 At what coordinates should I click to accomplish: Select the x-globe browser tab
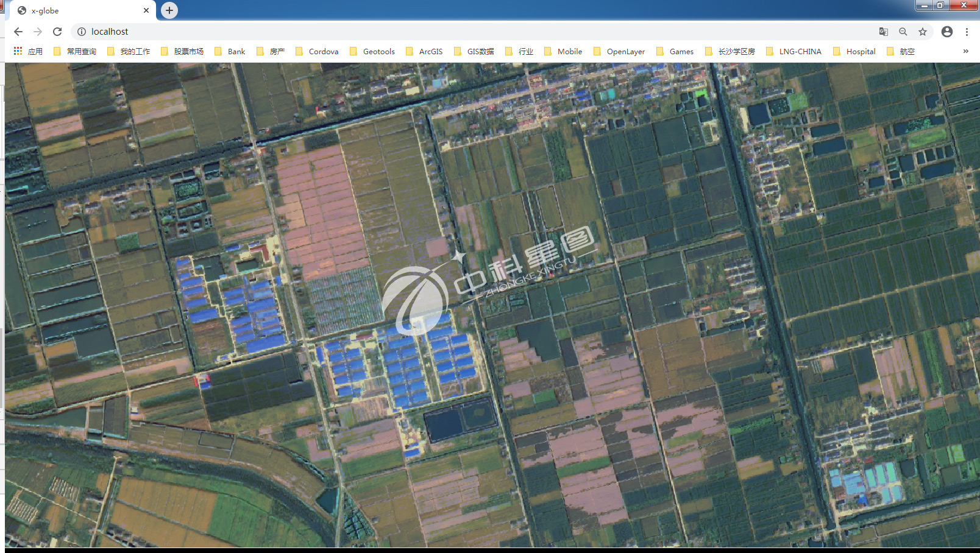(x=83, y=10)
